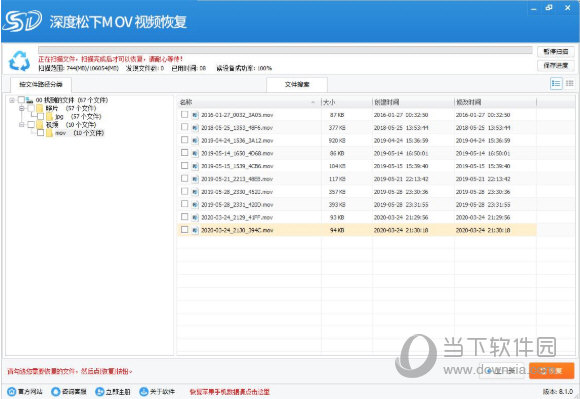Select file name 2019-05-14_1650 mov
This screenshot has height=399, width=580.
coord(237,153)
